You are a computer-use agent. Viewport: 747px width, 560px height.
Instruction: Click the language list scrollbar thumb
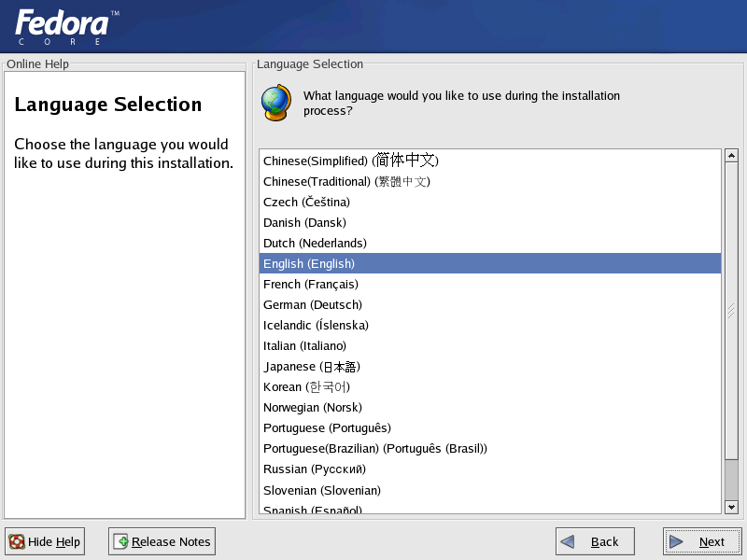(731, 312)
